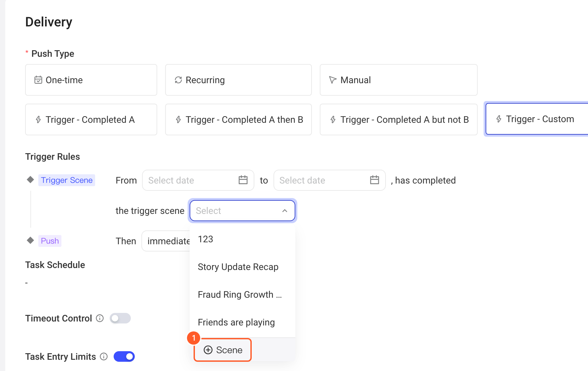The height and width of the screenshot is (371, 588).
Task: Click the add Scene button
Action: click(223, 350)
